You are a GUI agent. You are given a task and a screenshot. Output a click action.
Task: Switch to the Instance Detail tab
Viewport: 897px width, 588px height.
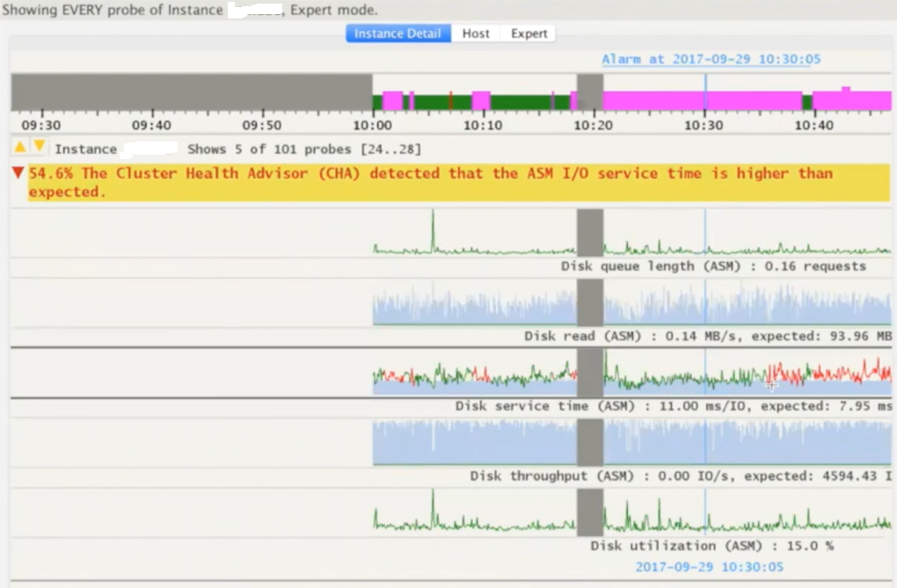click(x=398, y=33)
